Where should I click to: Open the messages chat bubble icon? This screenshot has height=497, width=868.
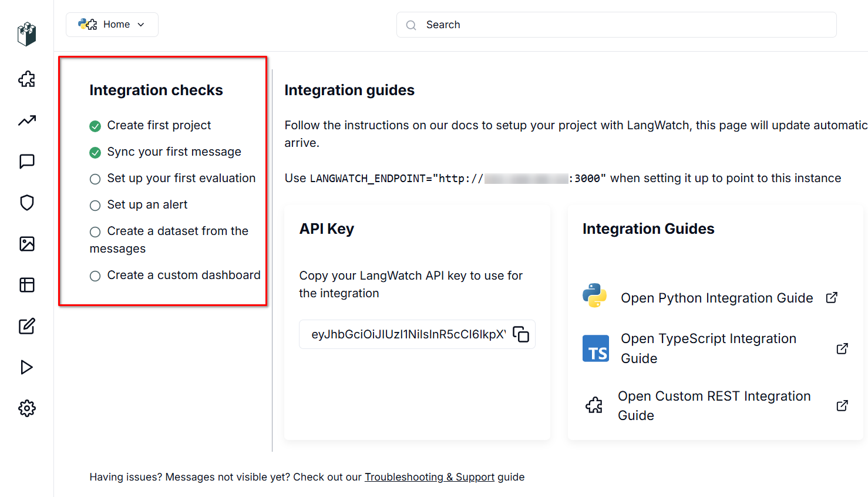[27, 162]
